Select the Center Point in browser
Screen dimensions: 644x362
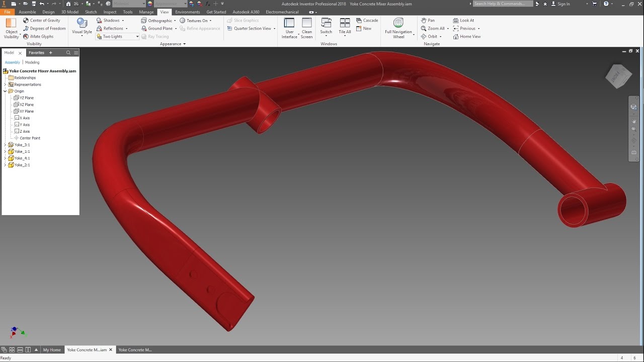[x=27, y=138]
